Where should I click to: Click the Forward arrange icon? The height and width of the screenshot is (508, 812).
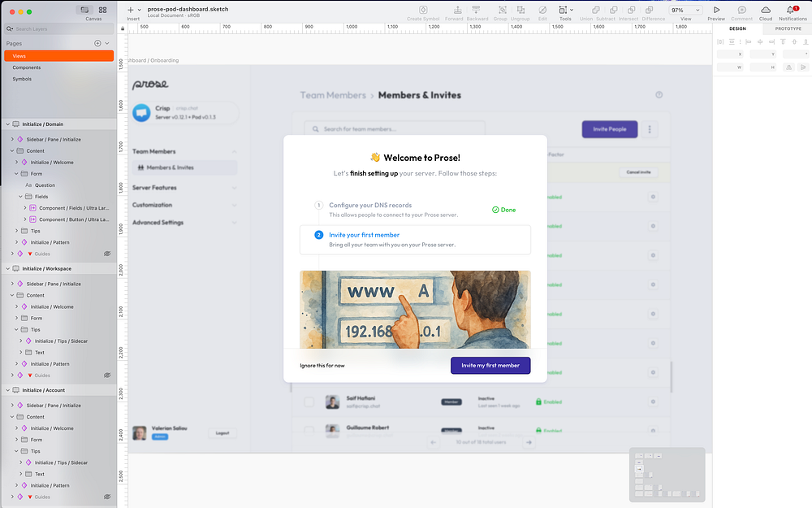click(x=457, y=10)
